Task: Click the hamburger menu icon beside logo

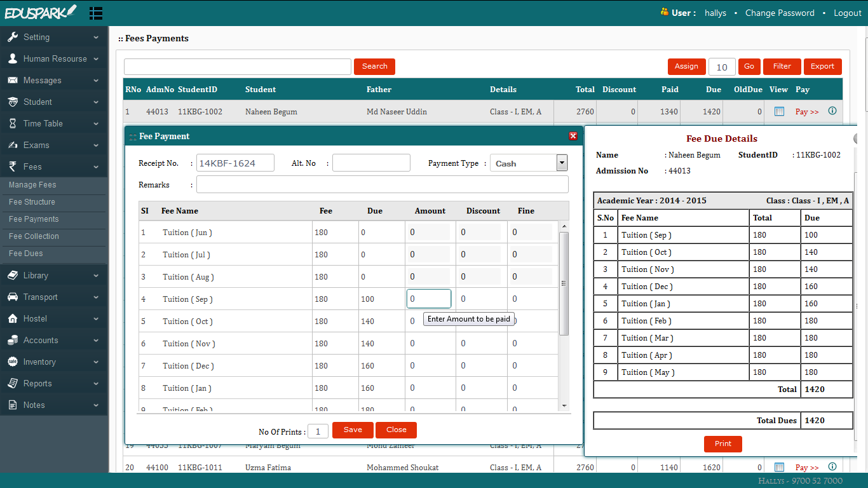Action: [x=96, y=13]
